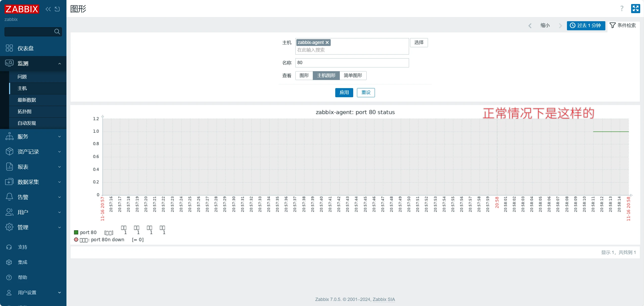This screenshot has height=306, width=644.
Task: Enter fullscreen kiosk mode icon
Action: click(635, 9)
